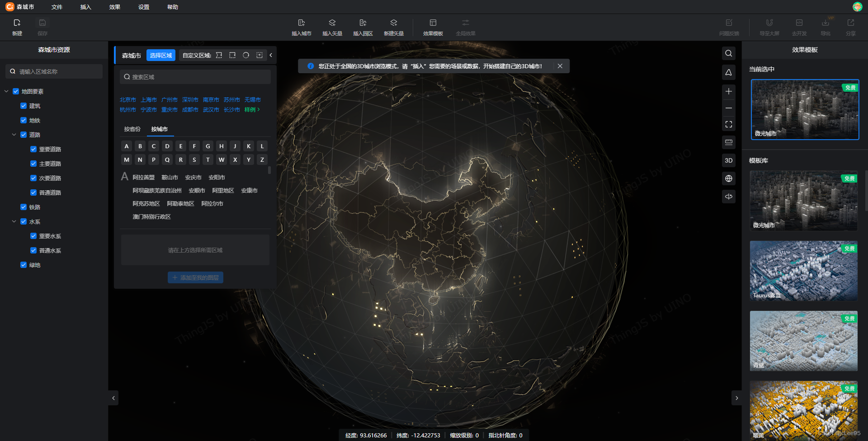
Task: Click the 导出 export icon
Action: (x=826, y=23)
